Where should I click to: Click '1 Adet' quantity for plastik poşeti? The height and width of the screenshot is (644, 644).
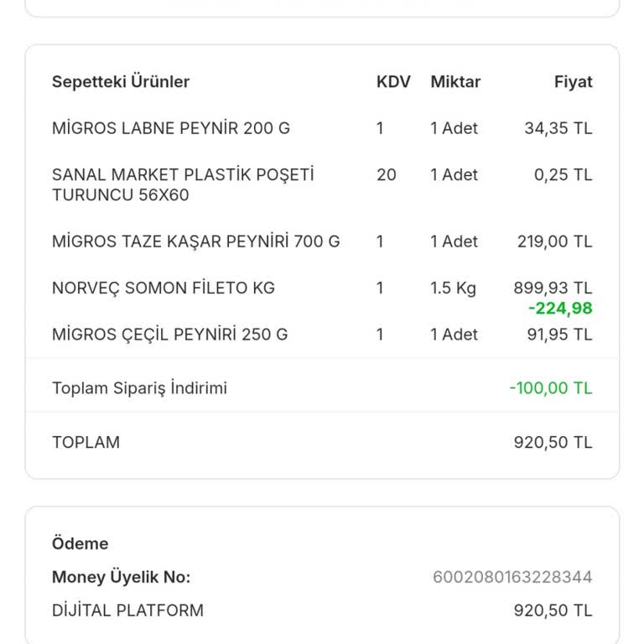(x=454, y=175)
